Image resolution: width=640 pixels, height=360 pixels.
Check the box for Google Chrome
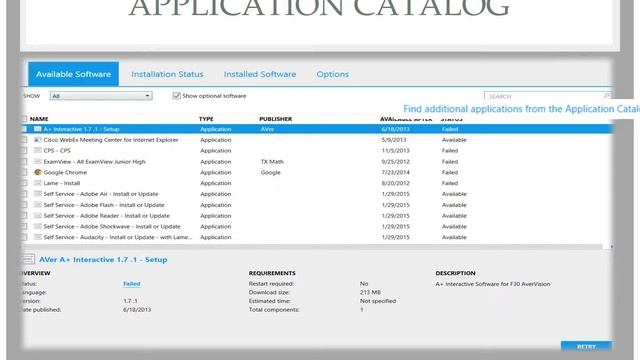[24, 172]
